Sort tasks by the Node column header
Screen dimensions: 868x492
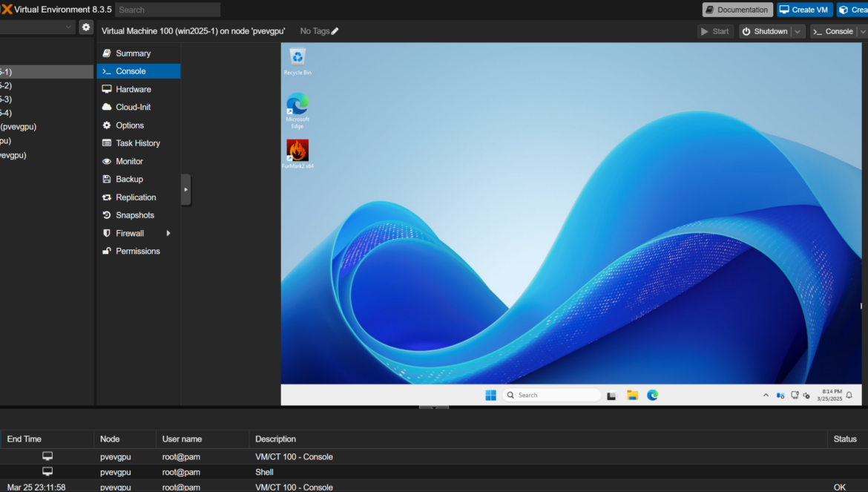[x=125, y=439]
